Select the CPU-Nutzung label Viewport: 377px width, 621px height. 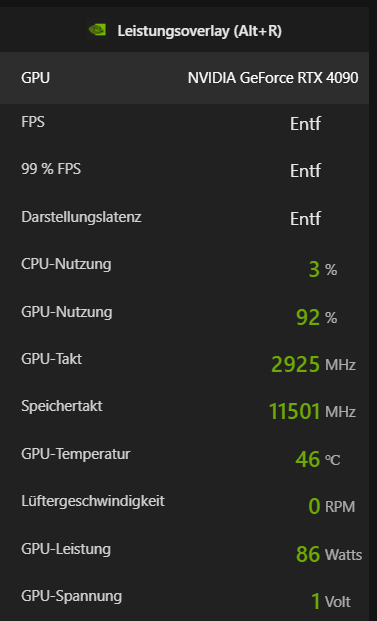coord(66,264)
